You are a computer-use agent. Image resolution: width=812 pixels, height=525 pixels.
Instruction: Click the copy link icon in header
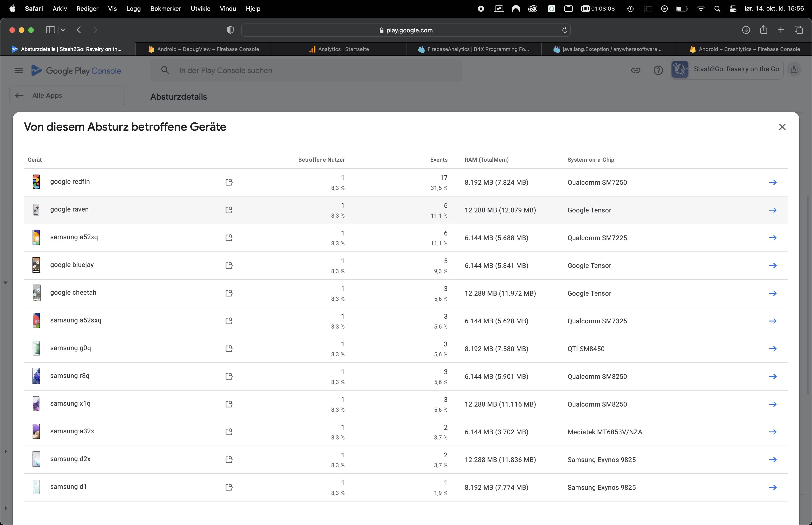tap(636, 70)
